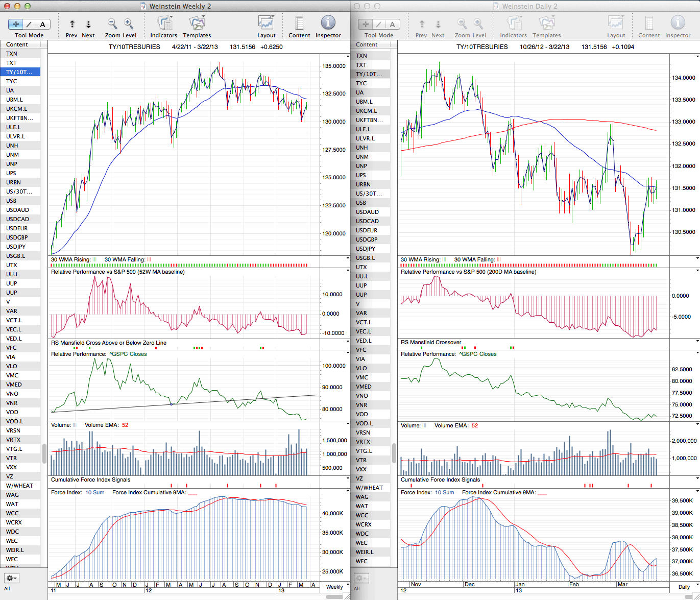700x600 pixels.
Task: Click Weekly period label below chart
Action: coord(334,587)
